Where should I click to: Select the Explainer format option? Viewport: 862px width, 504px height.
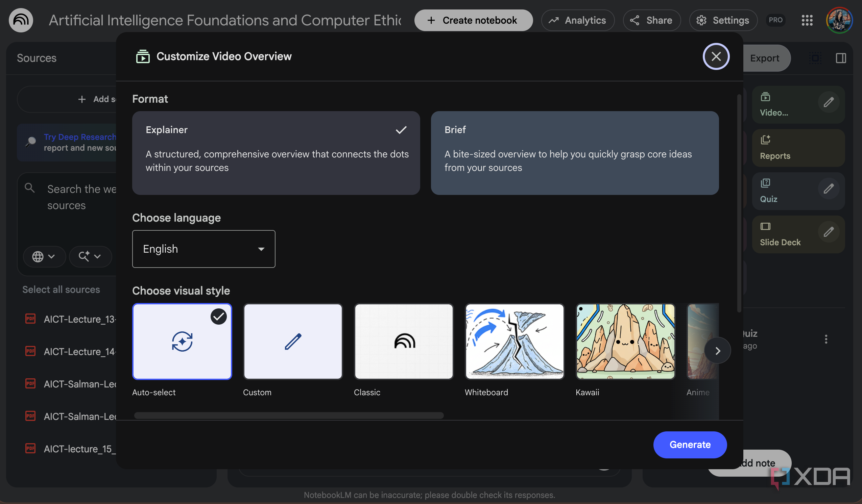coord(276,153)
